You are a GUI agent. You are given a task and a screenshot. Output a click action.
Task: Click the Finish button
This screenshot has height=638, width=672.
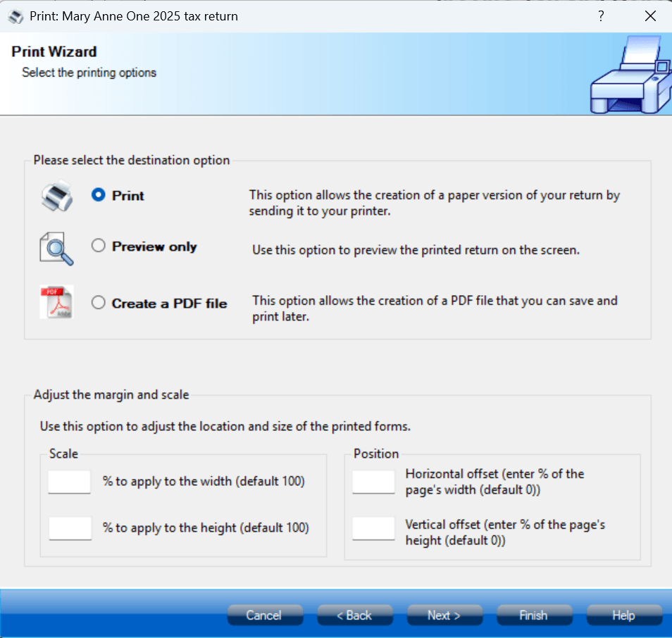[x=534, y=615]
